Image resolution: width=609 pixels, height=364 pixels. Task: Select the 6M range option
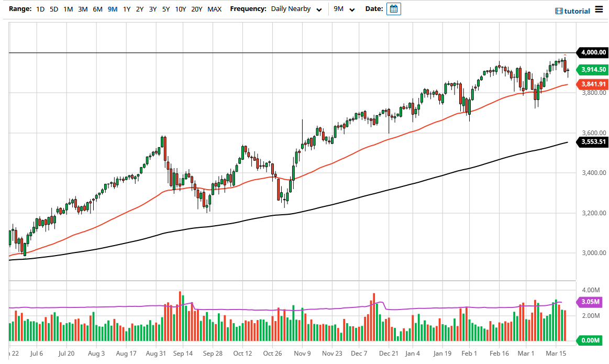97,9
